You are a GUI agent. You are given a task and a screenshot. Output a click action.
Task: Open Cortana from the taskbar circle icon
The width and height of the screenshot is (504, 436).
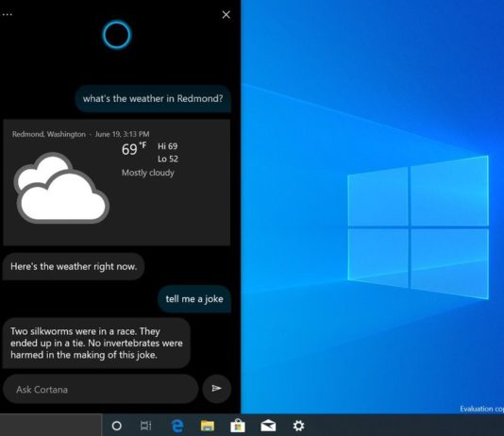pyautogui.click(x=117, y=426)
